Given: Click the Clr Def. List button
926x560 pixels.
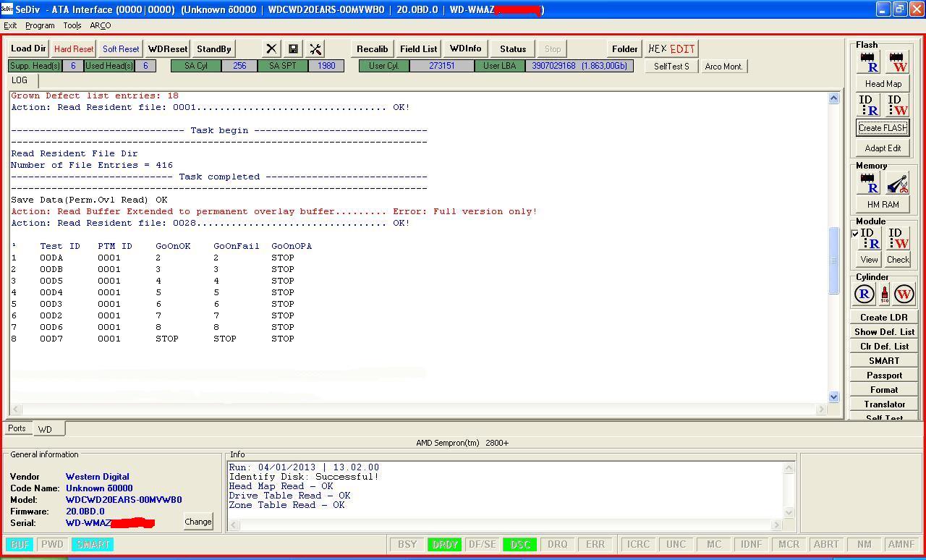Looking at the screenshot, I should click(884, 346).
